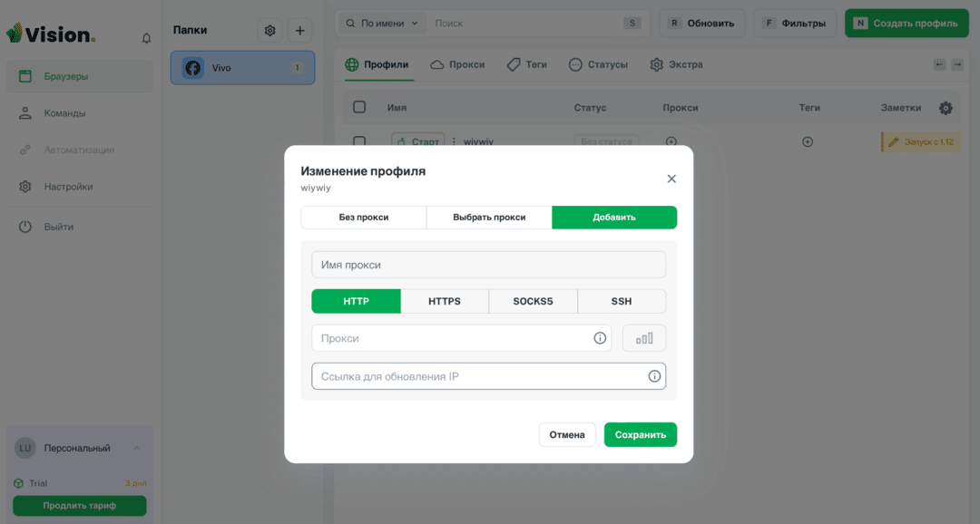This screenshot has width=980, height=524.
Task: Open the Фильтры panel
Action: click(x=795, y=23)
